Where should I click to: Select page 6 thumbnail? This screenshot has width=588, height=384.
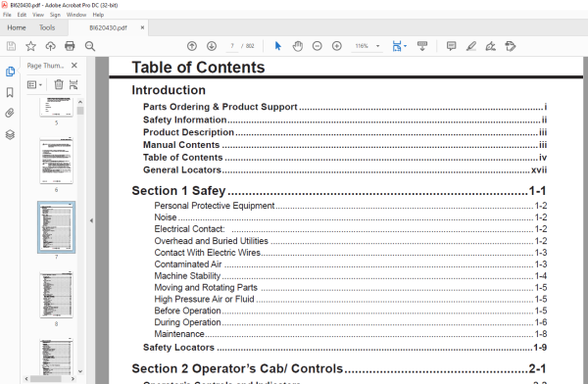pyautogui.click(x=56, y=161)
